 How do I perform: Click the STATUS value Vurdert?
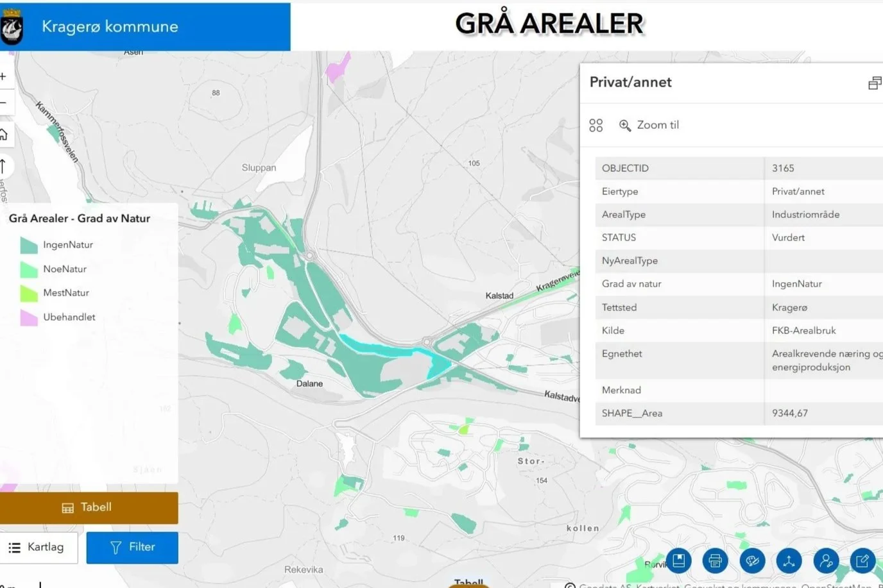[x=788, y=237]
